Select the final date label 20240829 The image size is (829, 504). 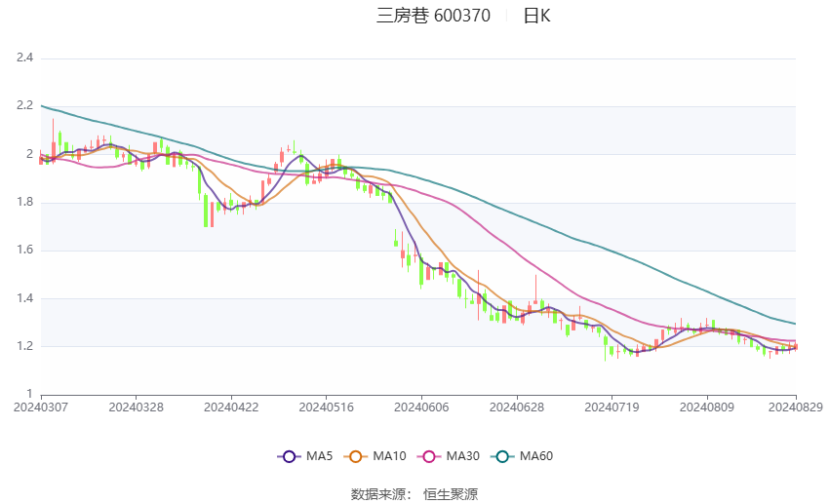tap(795, 406)
